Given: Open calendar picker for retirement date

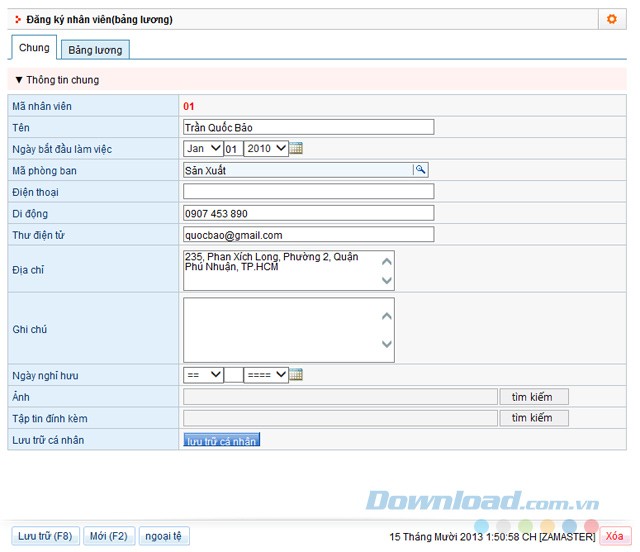Looking at the screenshot, I should (x=296, y=375).
